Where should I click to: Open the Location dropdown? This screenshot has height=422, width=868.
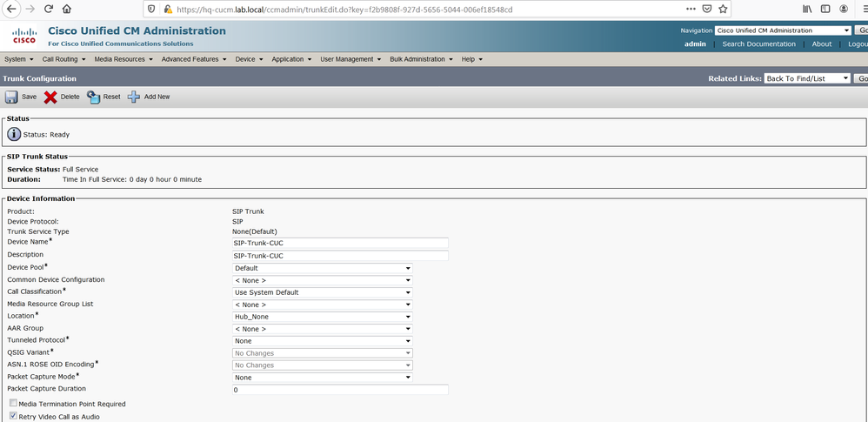pos(322,317)
